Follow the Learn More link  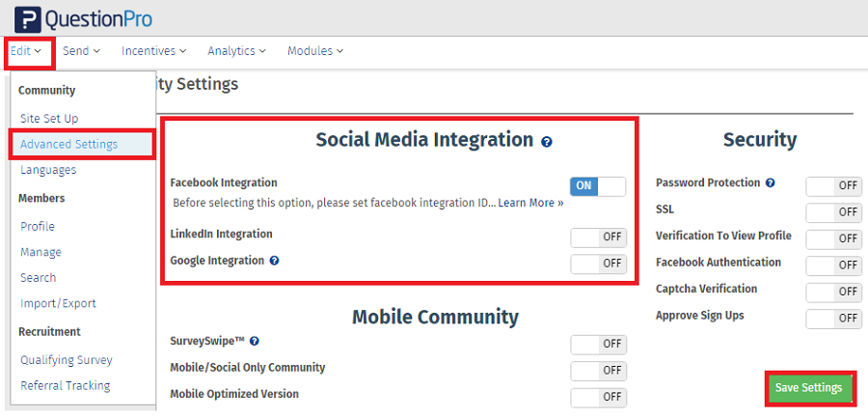(530, 203)
